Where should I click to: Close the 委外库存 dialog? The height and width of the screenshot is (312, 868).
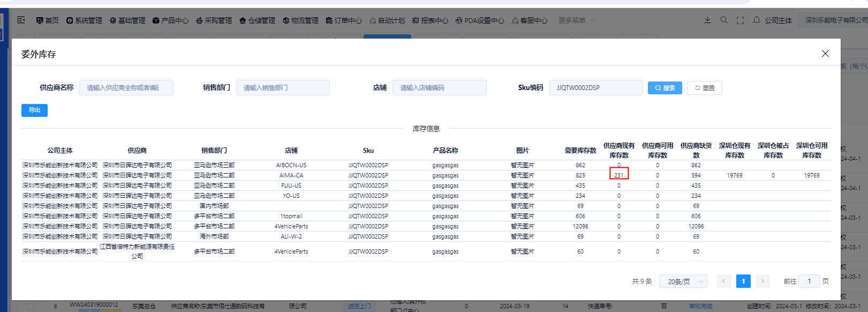[x=825, y=54]
